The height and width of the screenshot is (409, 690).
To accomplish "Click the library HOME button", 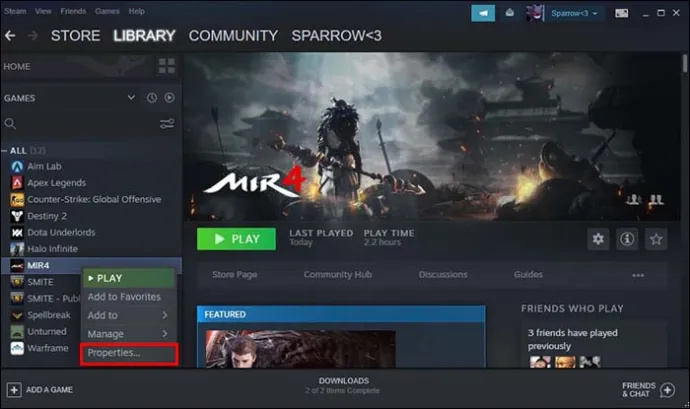I will (x=17, y=66).
